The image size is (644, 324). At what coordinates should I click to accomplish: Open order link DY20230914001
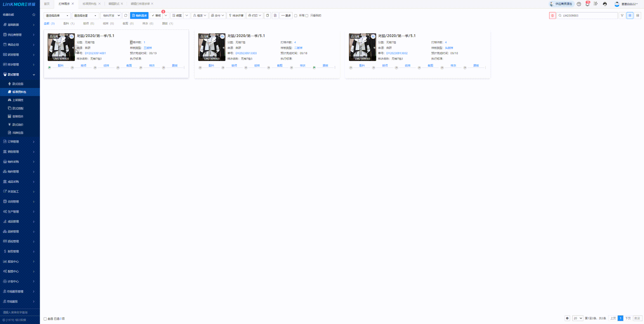[95, 53]
